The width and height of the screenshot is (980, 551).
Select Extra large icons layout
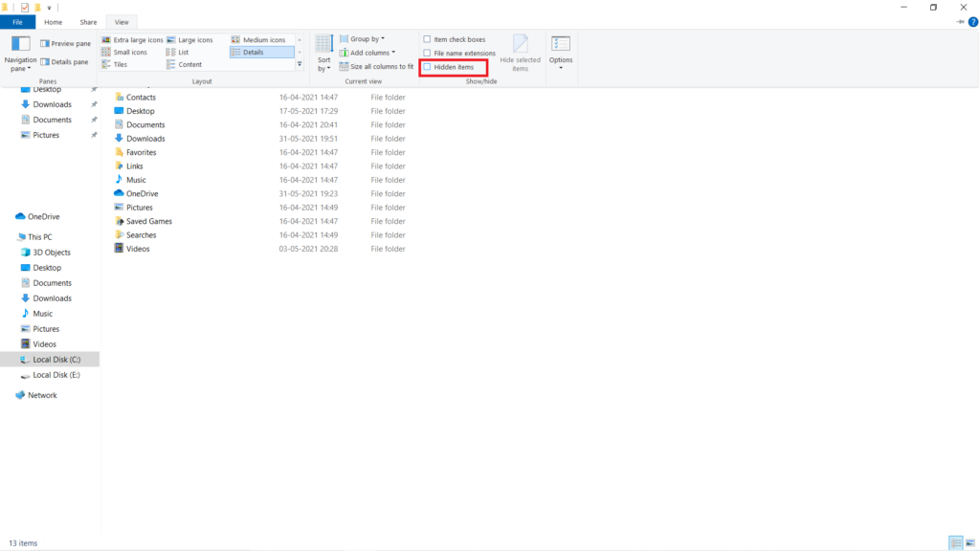pyautogui.click(x=132, y=40)
